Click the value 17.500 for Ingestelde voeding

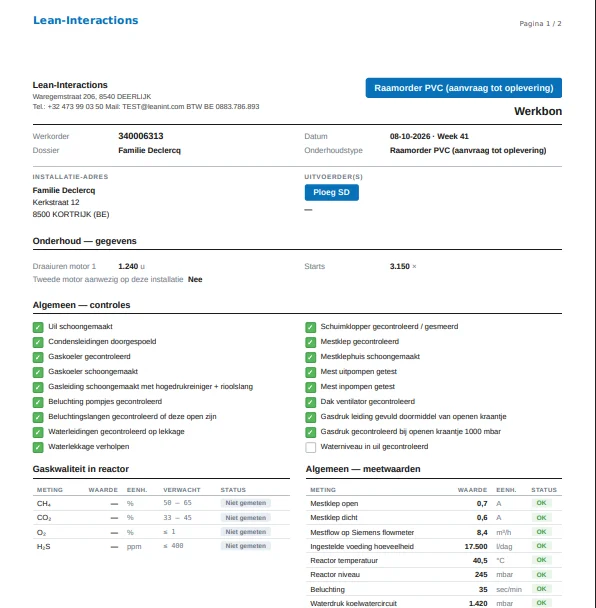coord(476,546)
